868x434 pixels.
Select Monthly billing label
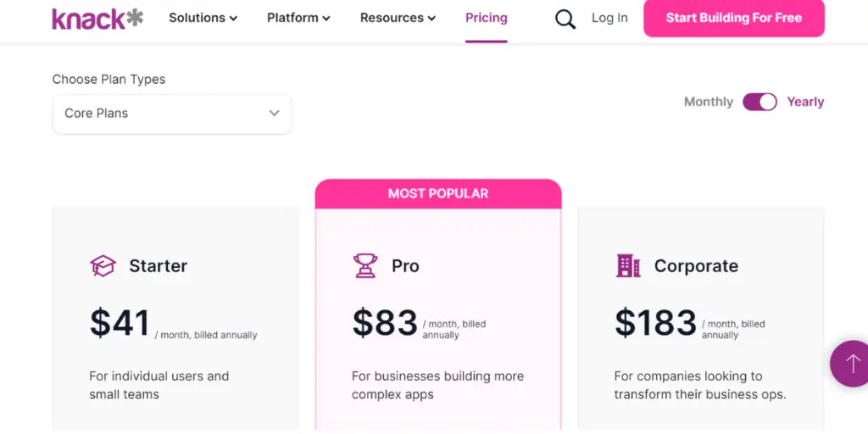(708, 102)
